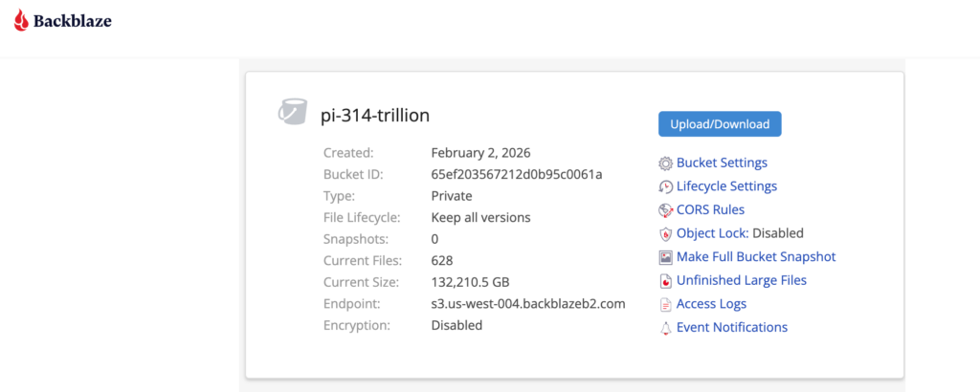
Task: Click the file icon beside Unfinished Large Files
Action: pos(666,281)
